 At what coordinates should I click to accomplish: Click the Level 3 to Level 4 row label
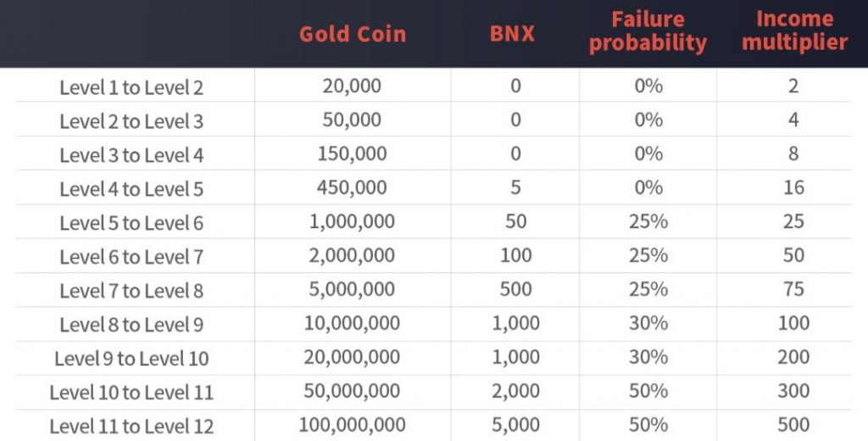pyautogui.click(x=131, y=155)
